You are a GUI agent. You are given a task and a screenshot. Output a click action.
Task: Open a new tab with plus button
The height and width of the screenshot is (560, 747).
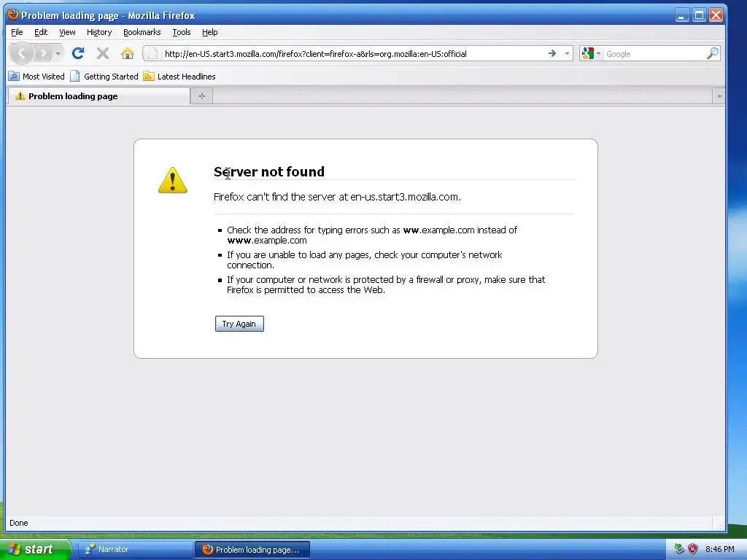coord(202,96)
